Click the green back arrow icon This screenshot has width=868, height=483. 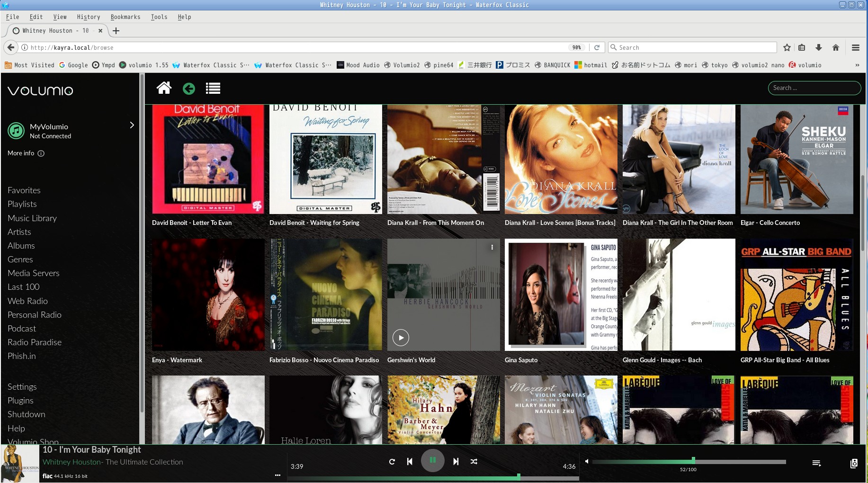[189, 89]
